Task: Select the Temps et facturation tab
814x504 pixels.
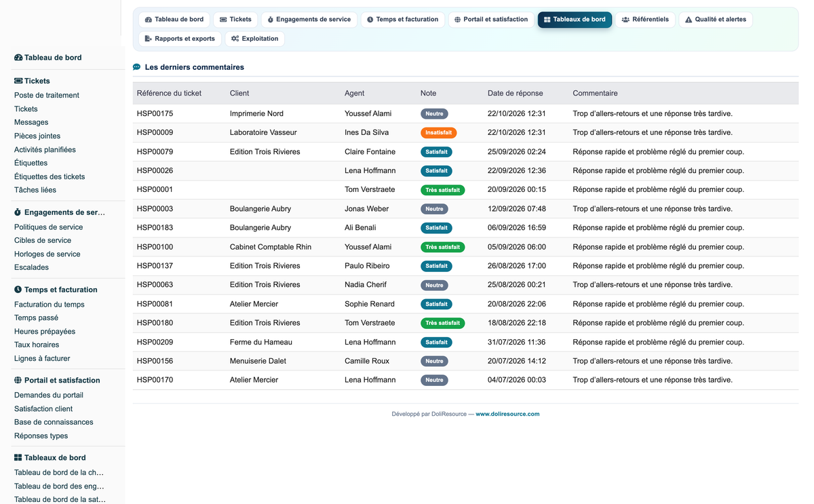Action: click(x=403, y=20)
